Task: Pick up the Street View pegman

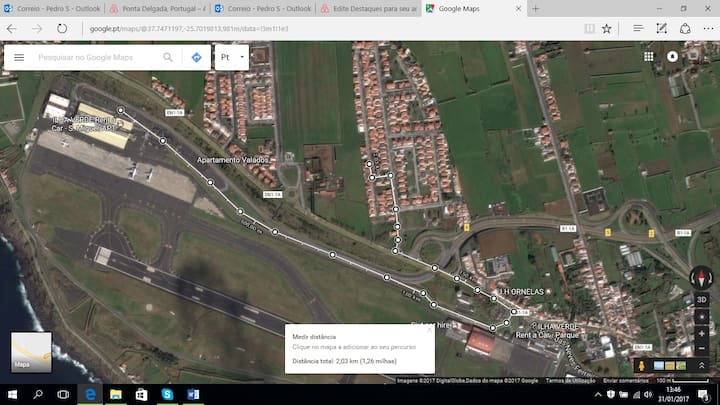Action: (641, 367)
